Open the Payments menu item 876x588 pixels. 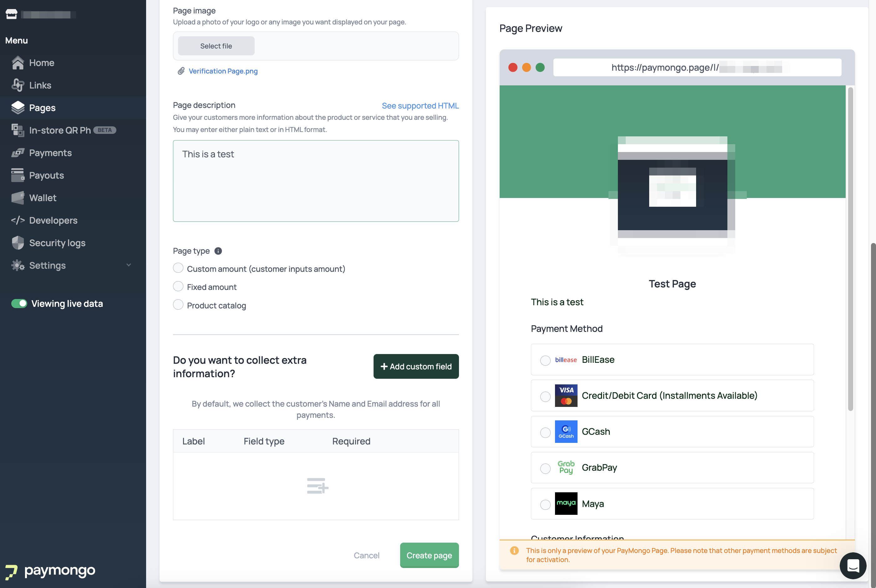tap(50, 153)
